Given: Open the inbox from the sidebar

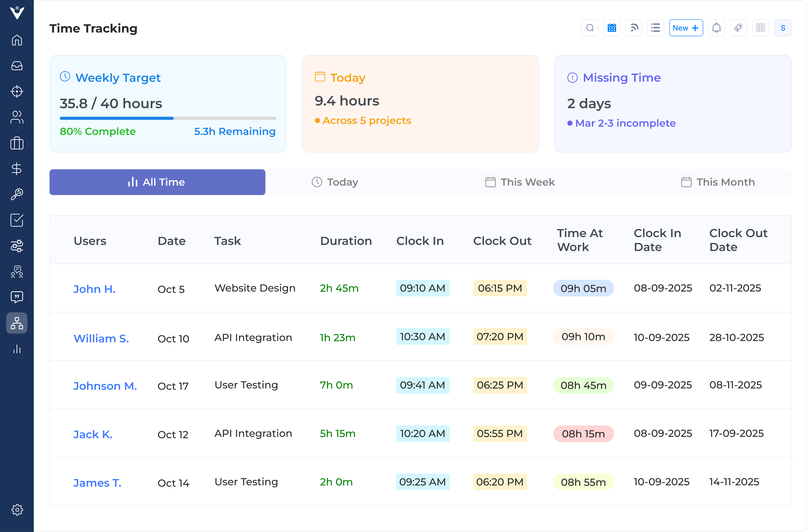Looking at the screenshot, I should (x=17, y=66).
